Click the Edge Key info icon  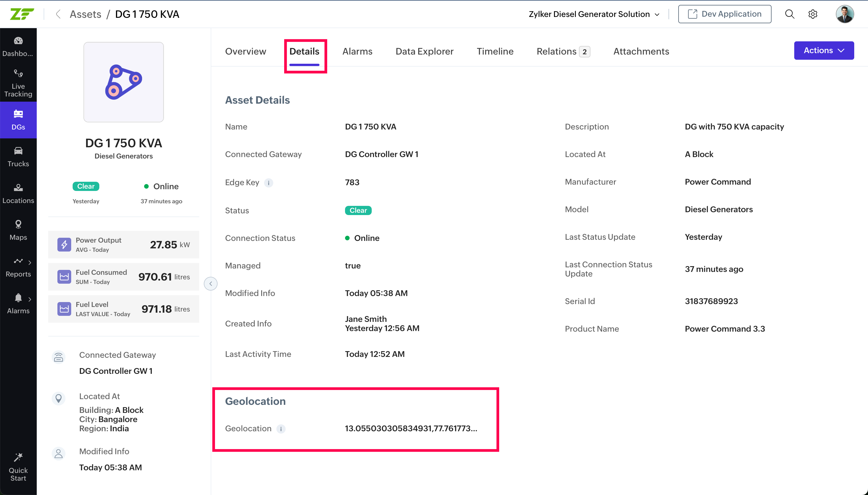click(x=268, y=183)
